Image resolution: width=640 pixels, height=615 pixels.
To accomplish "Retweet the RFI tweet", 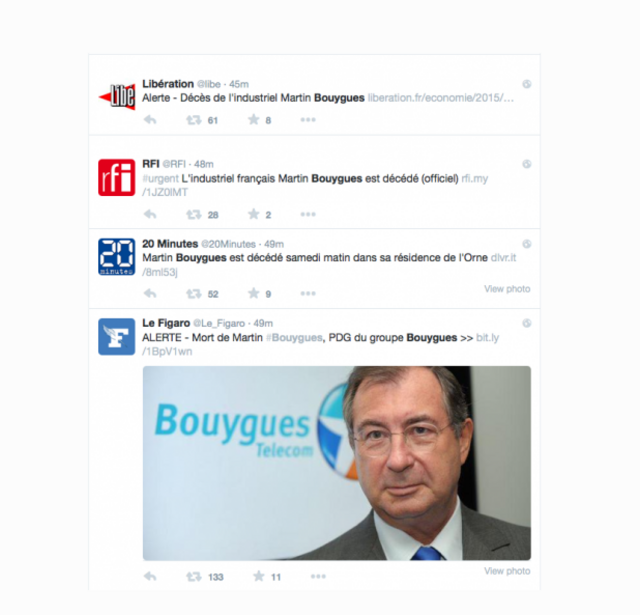I will 193,215.
